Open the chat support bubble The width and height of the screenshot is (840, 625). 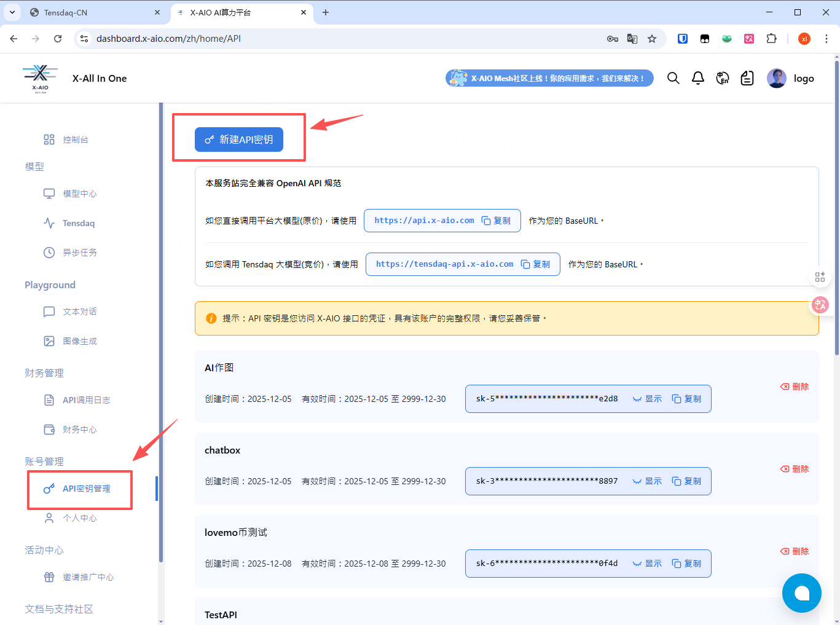[802, 593]
